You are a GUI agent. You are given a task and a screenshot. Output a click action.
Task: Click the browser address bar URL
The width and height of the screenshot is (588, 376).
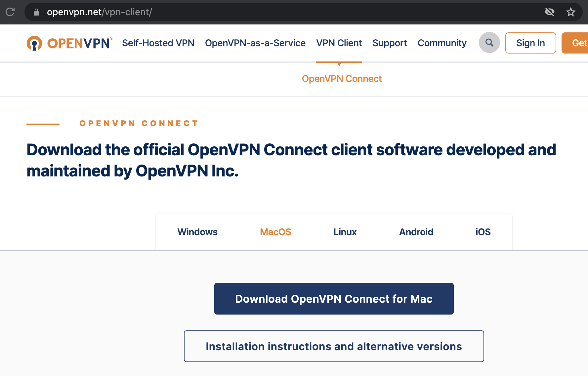99,12
